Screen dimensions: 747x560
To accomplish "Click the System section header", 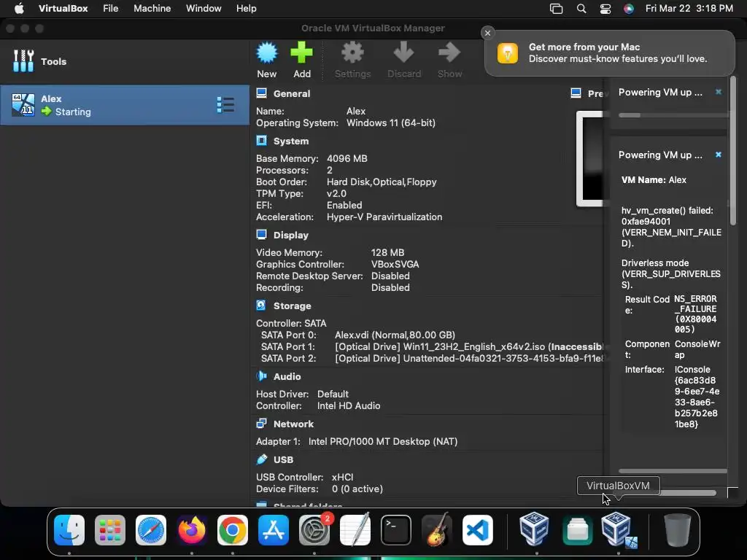I will 290,141.
